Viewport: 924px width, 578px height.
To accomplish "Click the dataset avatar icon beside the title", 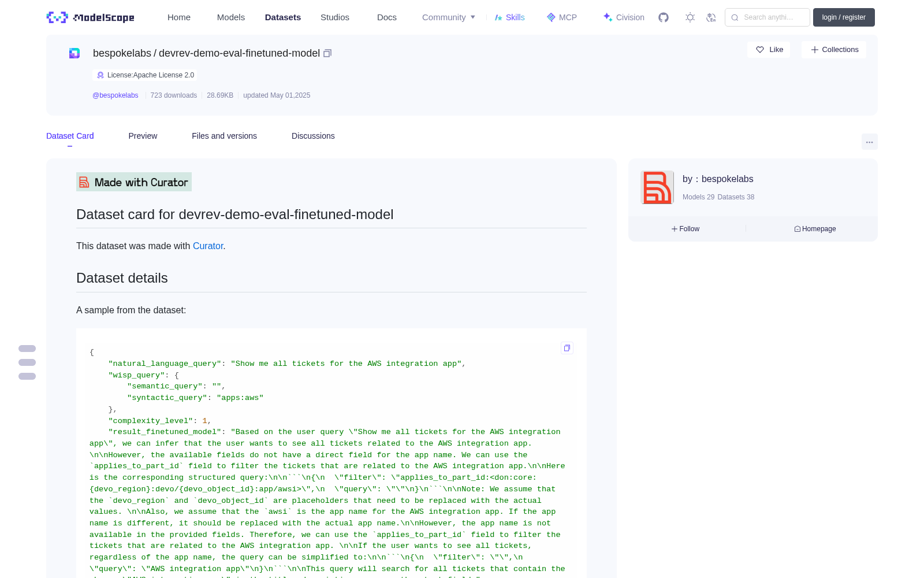I will tap(74, 53).
